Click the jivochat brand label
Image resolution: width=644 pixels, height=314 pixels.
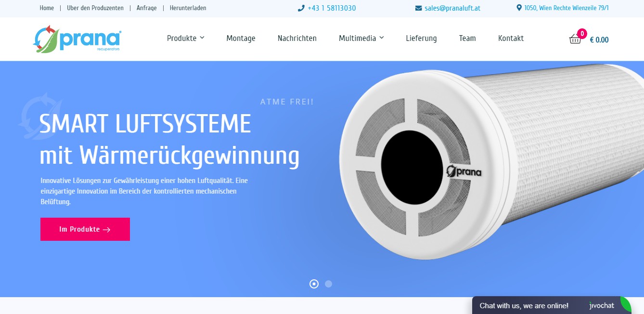(602, 306)
